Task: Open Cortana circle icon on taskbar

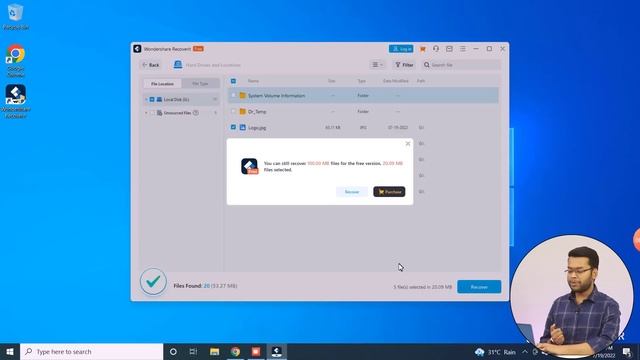Action: 173,351
